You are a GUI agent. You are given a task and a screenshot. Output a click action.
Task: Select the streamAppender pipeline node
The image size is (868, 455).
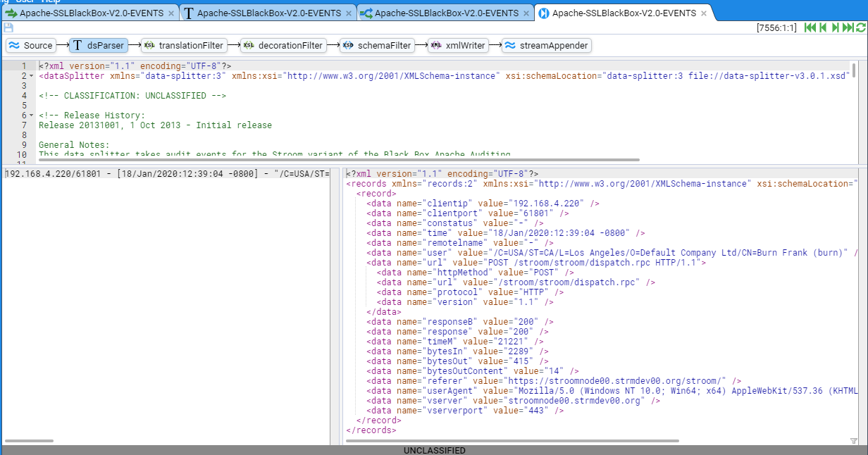[x=546, y=46]
